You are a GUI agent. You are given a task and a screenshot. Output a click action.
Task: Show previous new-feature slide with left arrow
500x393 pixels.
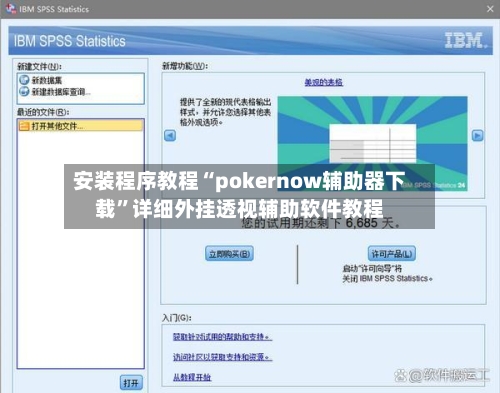pyautogui.click(x=170, y=136)
